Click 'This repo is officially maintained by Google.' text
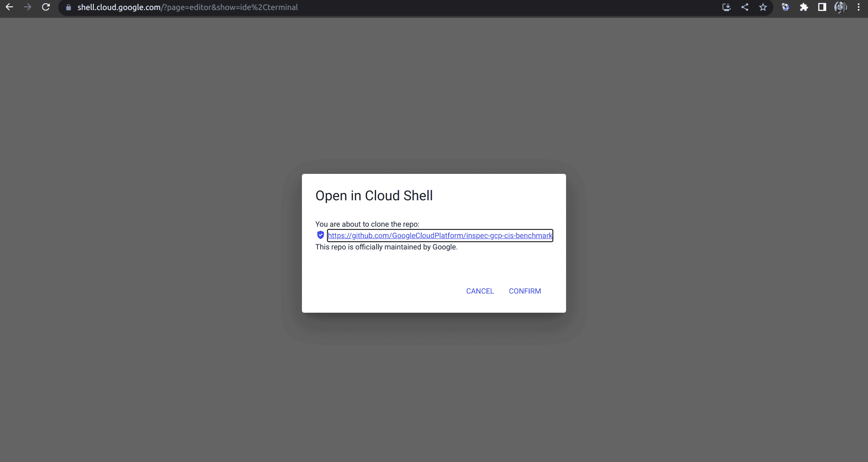 pos(386,247)
